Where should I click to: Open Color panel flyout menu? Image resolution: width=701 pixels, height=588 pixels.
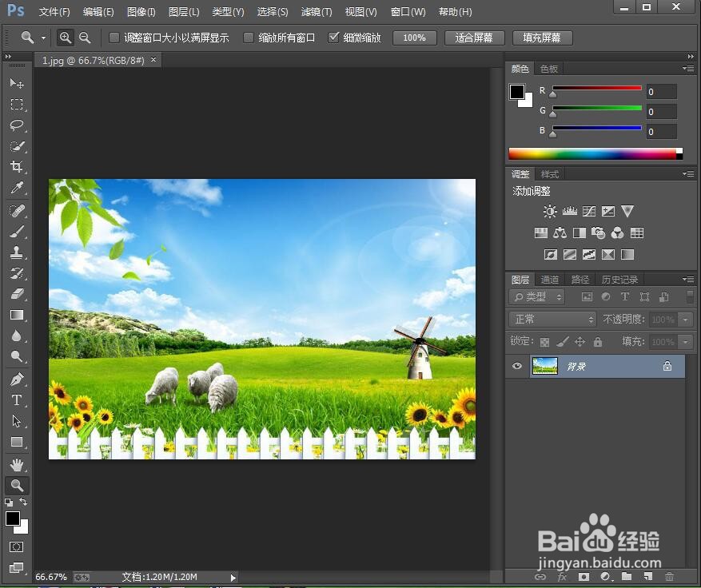click(x=688, y=69)
